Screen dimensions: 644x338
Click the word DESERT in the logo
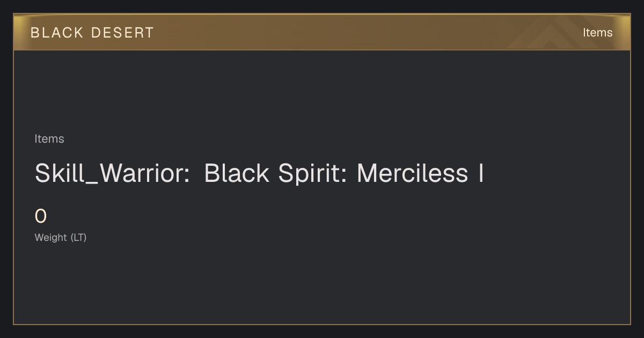click(x=123, y=33)
